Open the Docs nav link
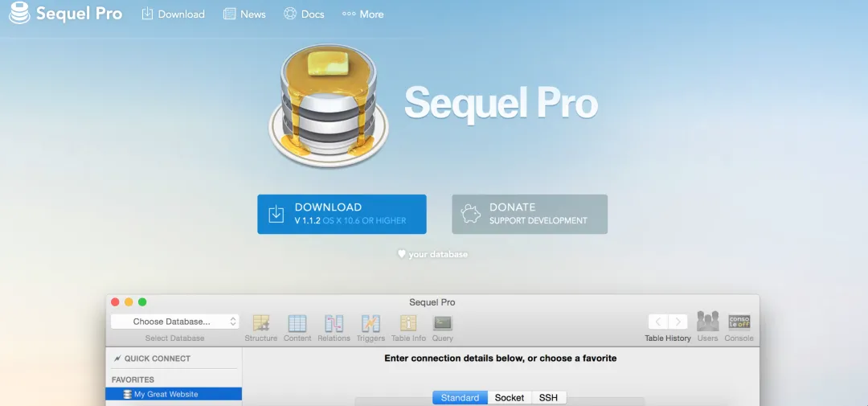 coord(304,14)
